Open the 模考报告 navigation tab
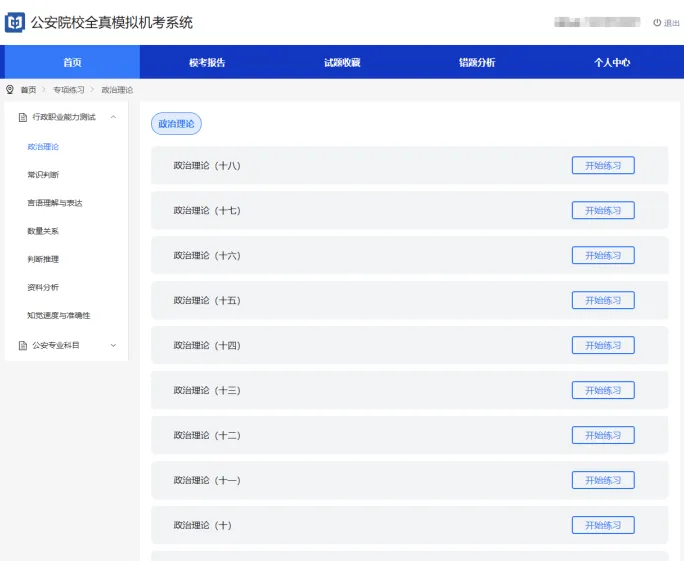Image resolution: width=684 pixels, height=561 pixels. 207,62
